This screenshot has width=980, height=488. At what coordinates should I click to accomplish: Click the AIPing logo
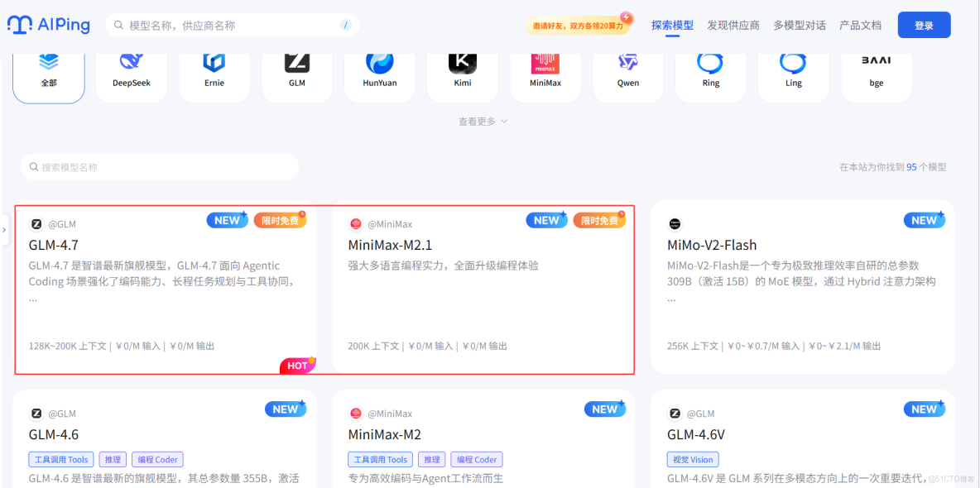tap(48, 25)
